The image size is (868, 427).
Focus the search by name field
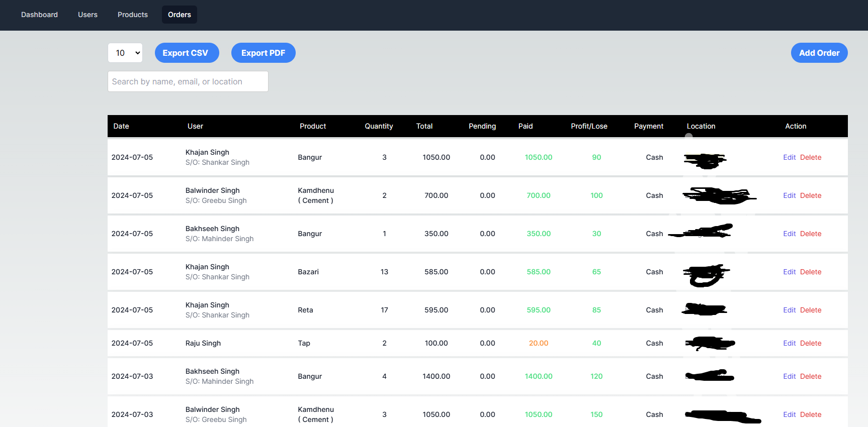tap(188, 81)
